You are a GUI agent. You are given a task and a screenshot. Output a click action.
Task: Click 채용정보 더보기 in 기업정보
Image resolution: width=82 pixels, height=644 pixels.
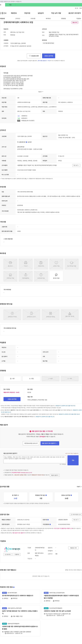(x=73, y=548)
